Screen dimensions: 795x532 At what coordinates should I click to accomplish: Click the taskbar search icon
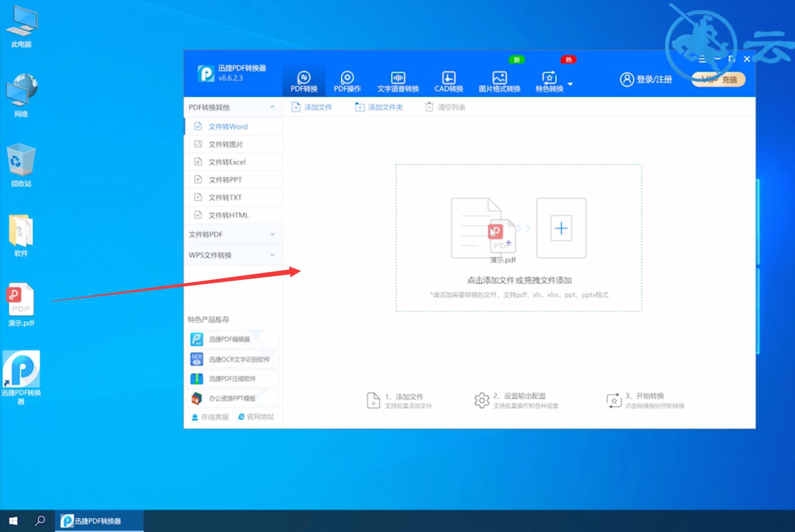pyautogui.click(x=40, y=521)
